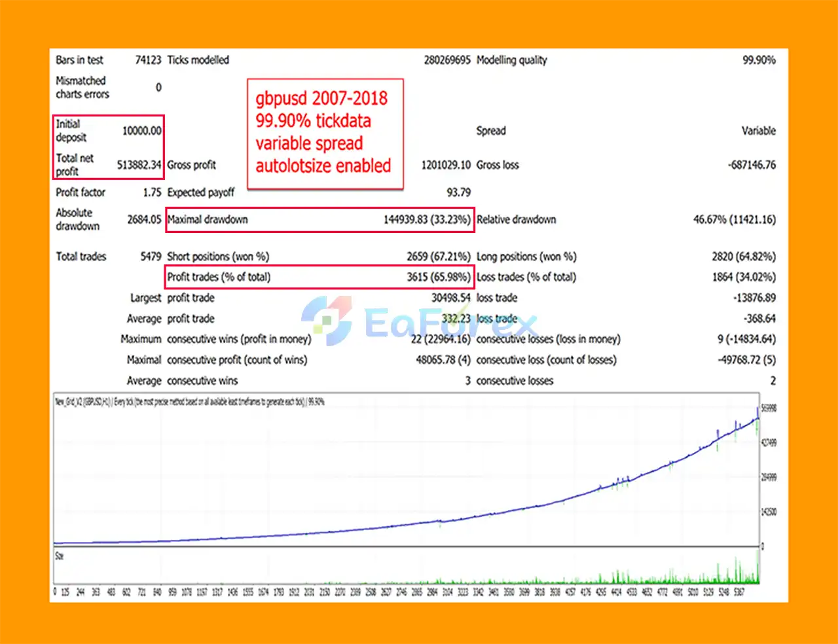Screen dimensions: 838x644
Task: Click the Bars in test value 74123
Action: tap(148, 60)
